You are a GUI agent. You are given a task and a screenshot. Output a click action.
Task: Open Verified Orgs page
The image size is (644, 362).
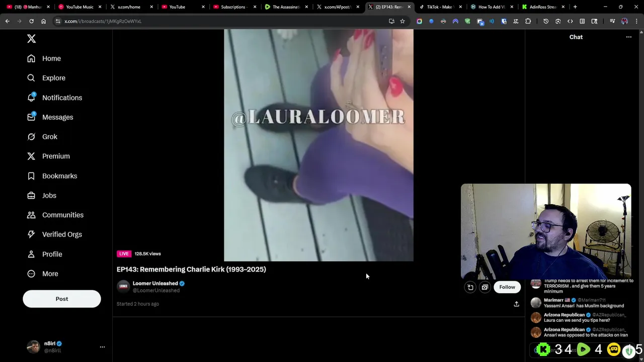(x=55, y=234)
